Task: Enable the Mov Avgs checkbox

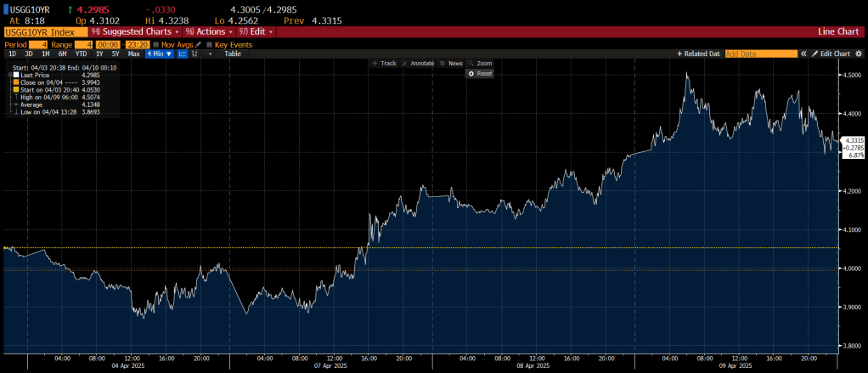Action: tap(156, 43)
